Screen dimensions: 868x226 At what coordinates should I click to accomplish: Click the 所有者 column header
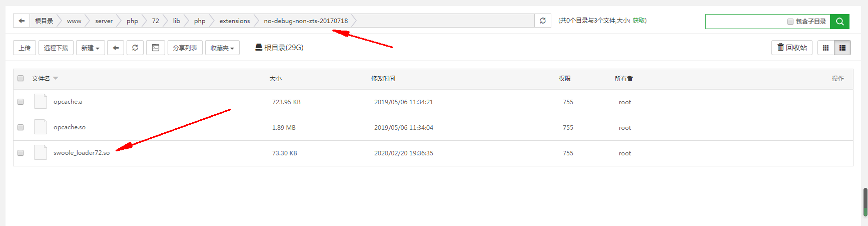tap(624, 78)
